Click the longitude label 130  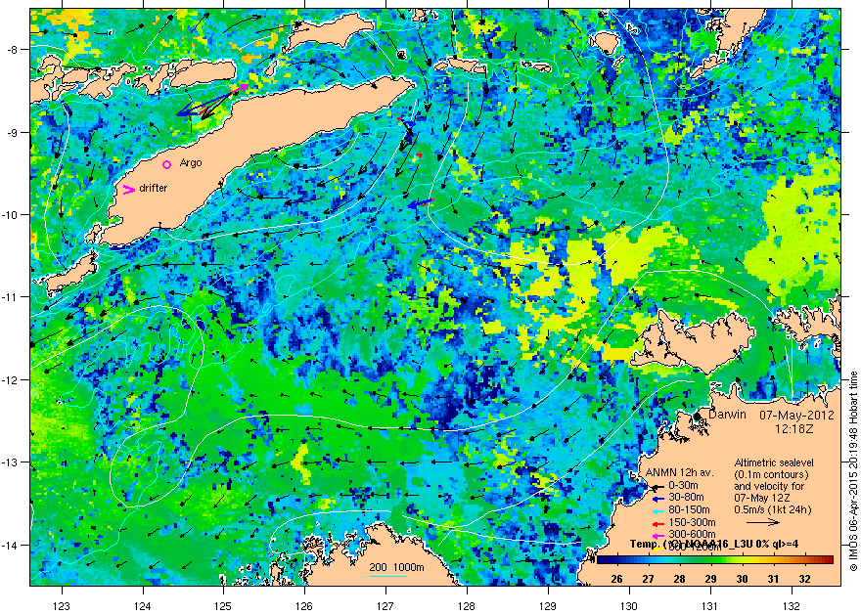click(629, 606)
